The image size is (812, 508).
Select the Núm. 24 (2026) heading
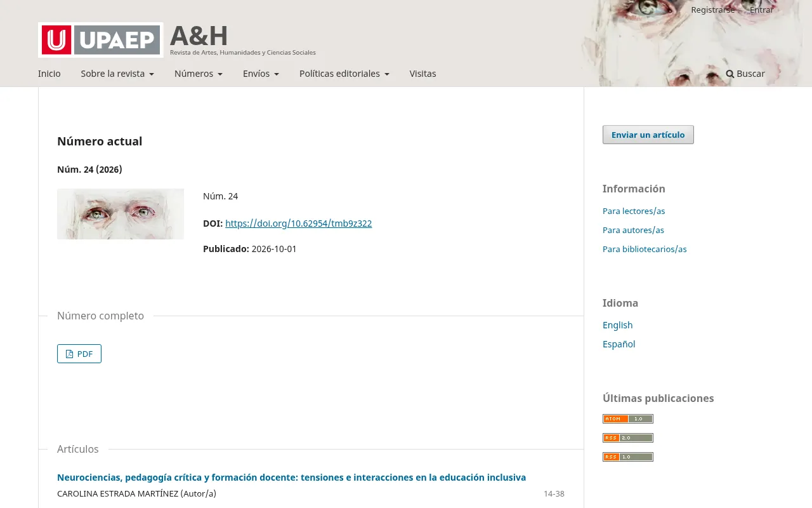[x=89, y=170]
